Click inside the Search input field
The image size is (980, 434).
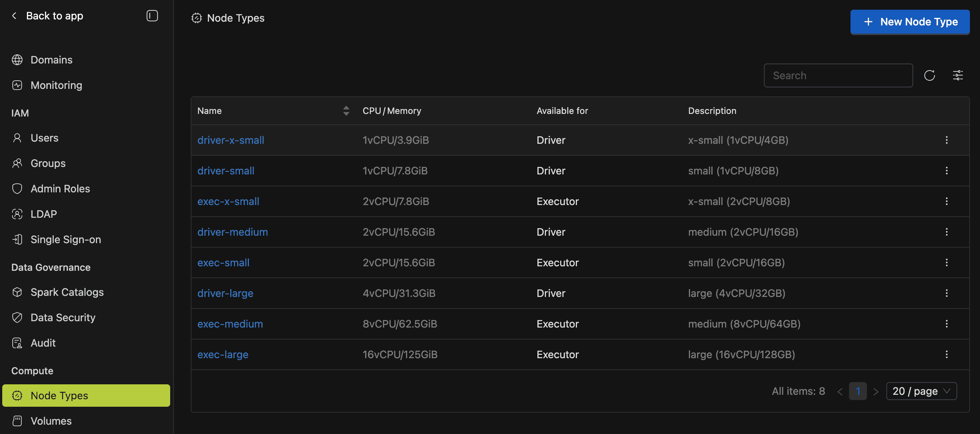(x=838, y=75)
